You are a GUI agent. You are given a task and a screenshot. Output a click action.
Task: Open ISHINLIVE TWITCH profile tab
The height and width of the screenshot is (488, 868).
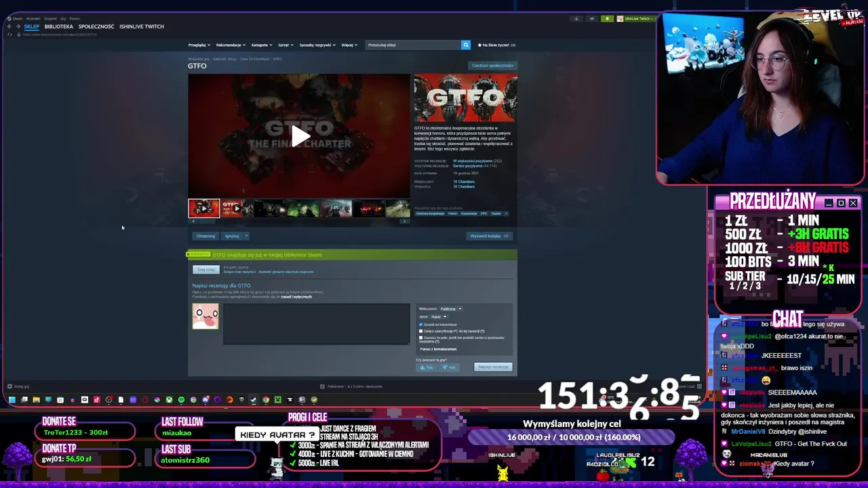tap(142, 26)
